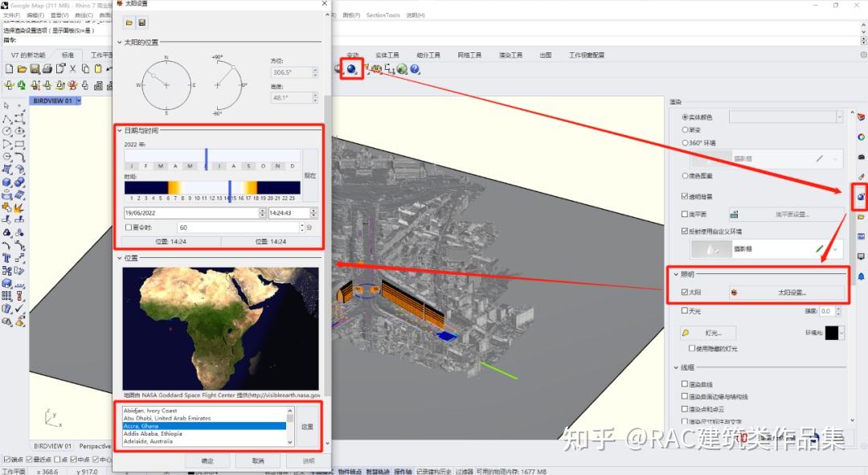The width and height of the screenshot is (868, 475).
Task: Click the Copy toolbar icon
Action: 85,68
